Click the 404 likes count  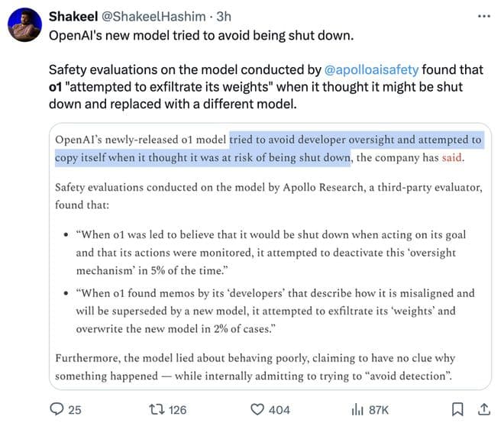tap(279, 410)
